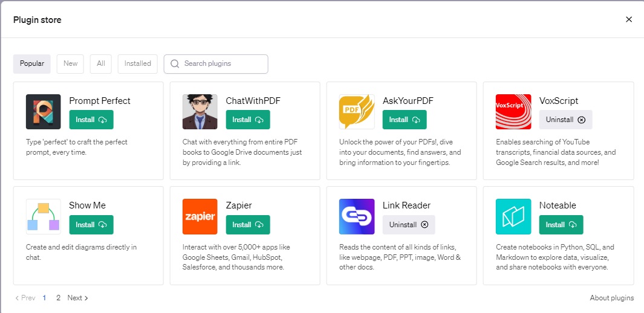Click the 'Enables searching of YouTube transcripts' description
The width and height of the screenshot is (644, 313).
coord(556,152)
